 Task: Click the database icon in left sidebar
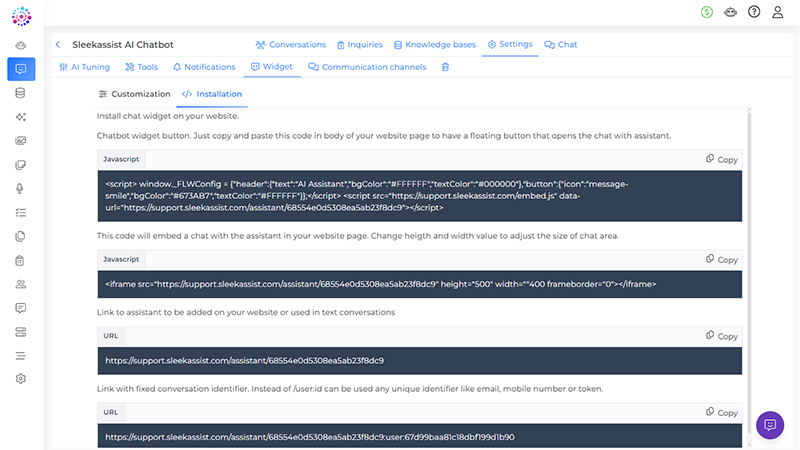(x=21, y=93)
